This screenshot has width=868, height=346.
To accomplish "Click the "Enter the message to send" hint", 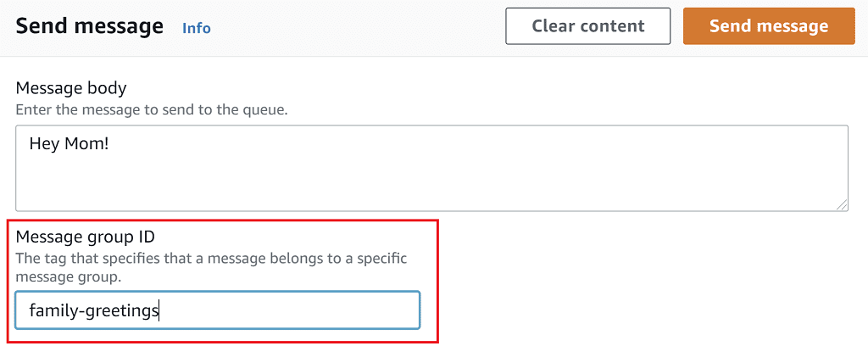I will pyautogui.click(x=152, y=110).
